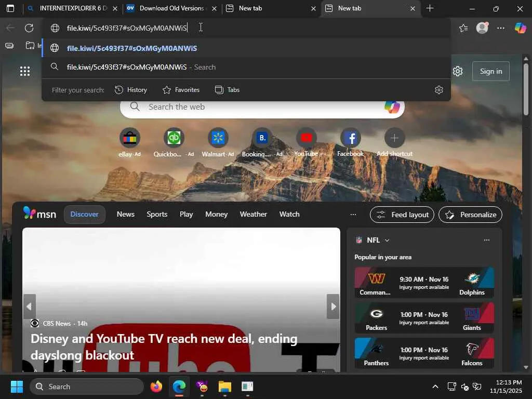The width and height of the screenshot is (532, 399).
Task: Open Settings and more ellipsis menu
Action: [501, 28]
